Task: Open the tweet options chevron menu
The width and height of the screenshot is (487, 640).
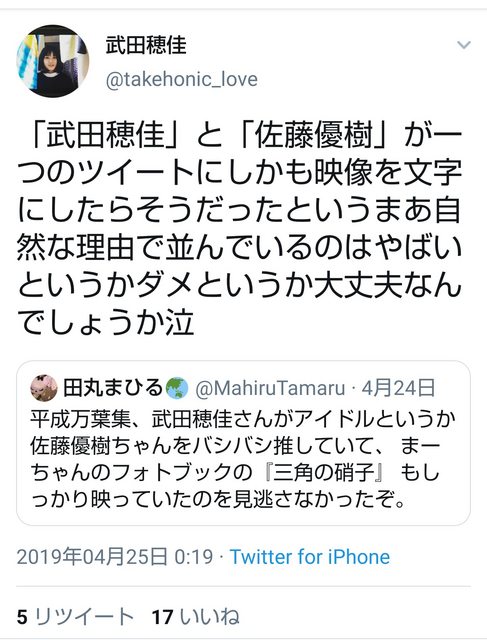Action: [464, 45]
